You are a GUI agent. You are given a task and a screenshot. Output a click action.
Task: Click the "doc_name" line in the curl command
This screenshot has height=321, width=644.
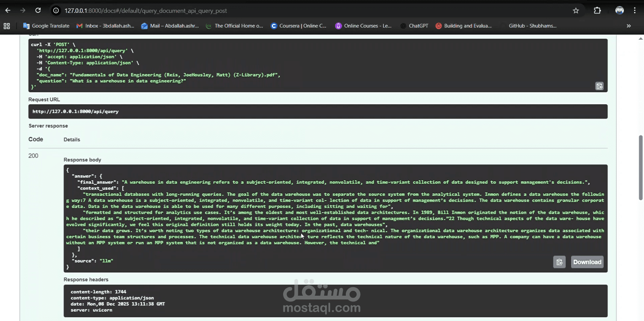(x=158, y=75)
